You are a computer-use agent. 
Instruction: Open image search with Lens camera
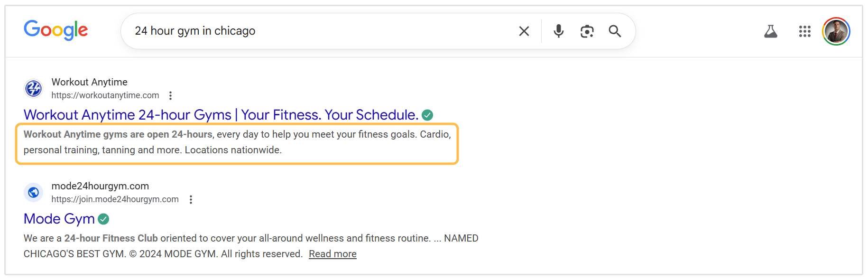[x=587, y=31]
